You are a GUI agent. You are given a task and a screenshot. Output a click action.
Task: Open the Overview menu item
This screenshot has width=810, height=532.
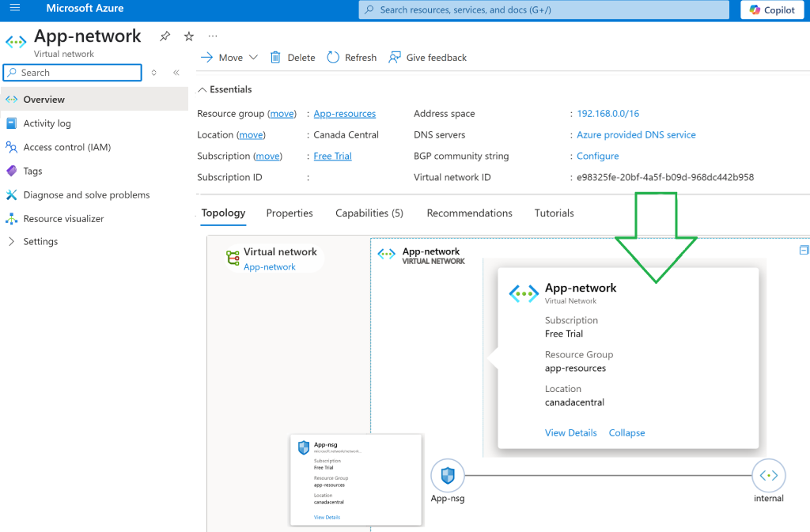[x=94, y=99]
